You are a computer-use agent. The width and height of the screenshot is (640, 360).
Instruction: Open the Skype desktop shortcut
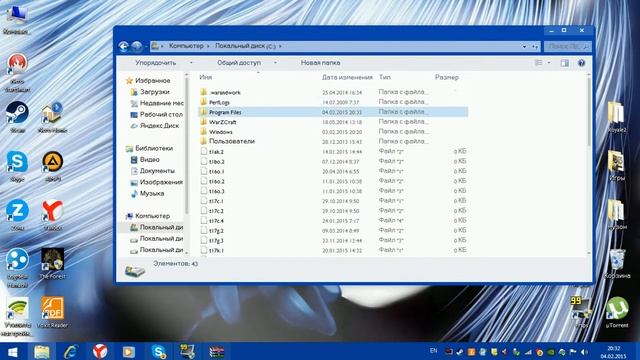tap(17, 166)
